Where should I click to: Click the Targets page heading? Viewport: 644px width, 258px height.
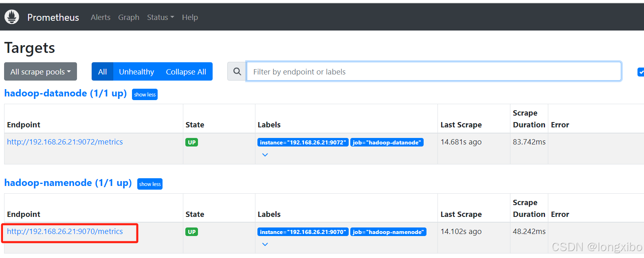[30, 48]
